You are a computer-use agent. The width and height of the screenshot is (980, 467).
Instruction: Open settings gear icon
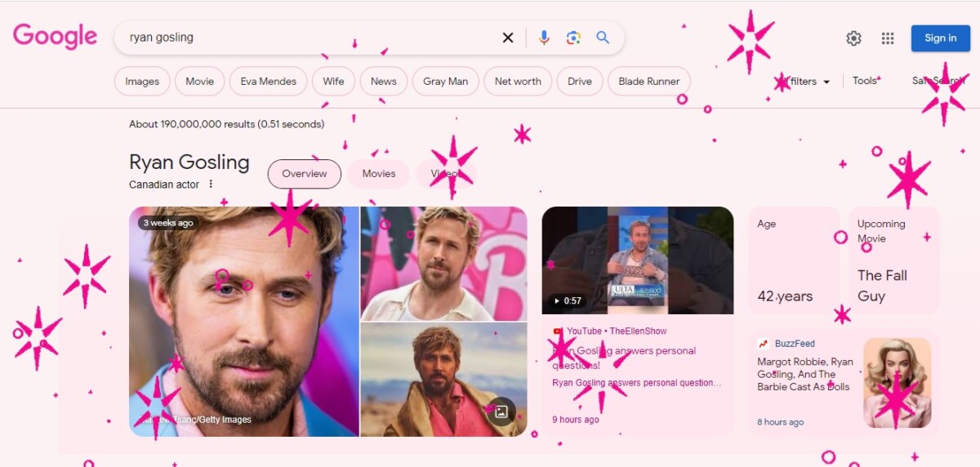click(x=853, y=38)
